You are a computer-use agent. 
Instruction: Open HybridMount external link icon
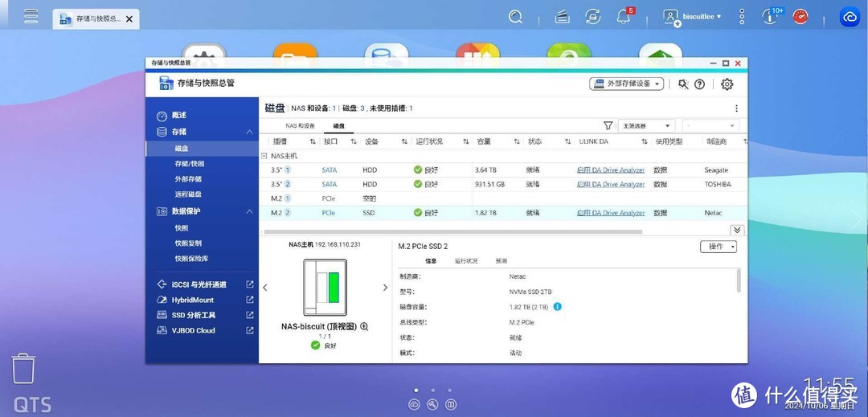tap(250, 300)
